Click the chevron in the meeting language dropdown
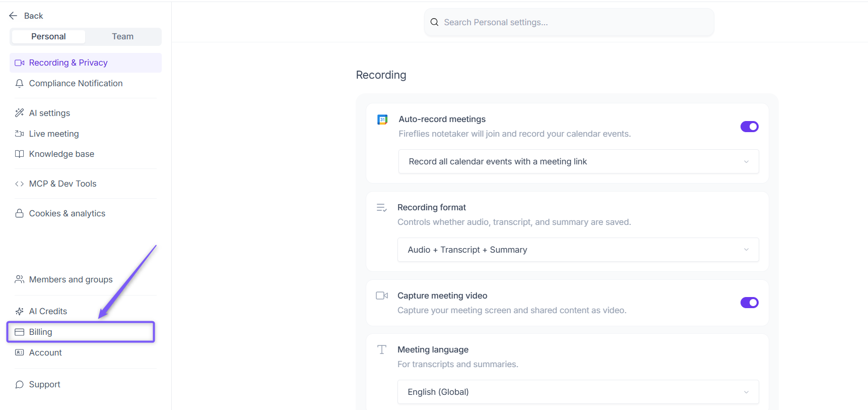Viewport: 868px width, 410px height. pos(746,392)
